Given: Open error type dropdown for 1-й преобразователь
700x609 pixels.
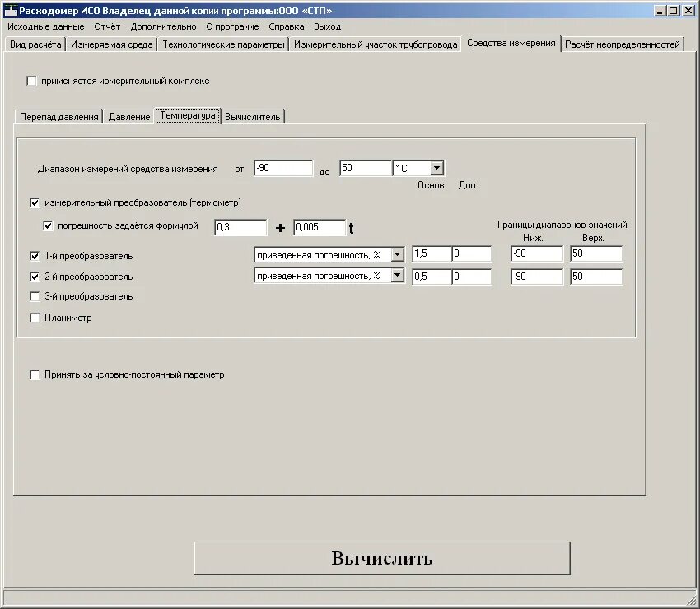Looking at the screenshot, I should (397, 254).
